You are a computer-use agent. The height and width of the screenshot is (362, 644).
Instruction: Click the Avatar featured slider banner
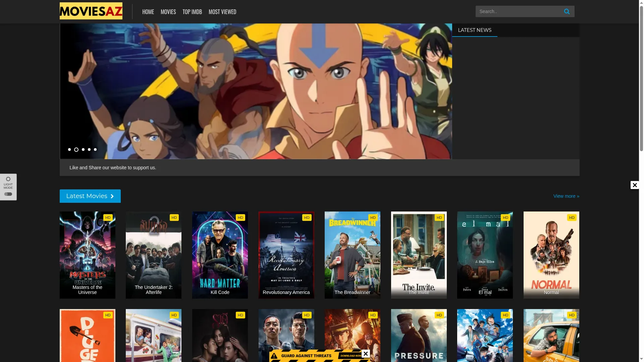[256, 91]
